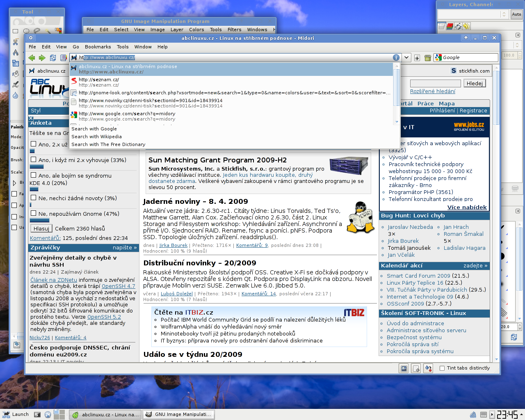Image resolution: width=525 pixels, height=420 pixels.
Task: Reload the page with the refresh icon
Action: pyautogui.click(x=52, y=58)
